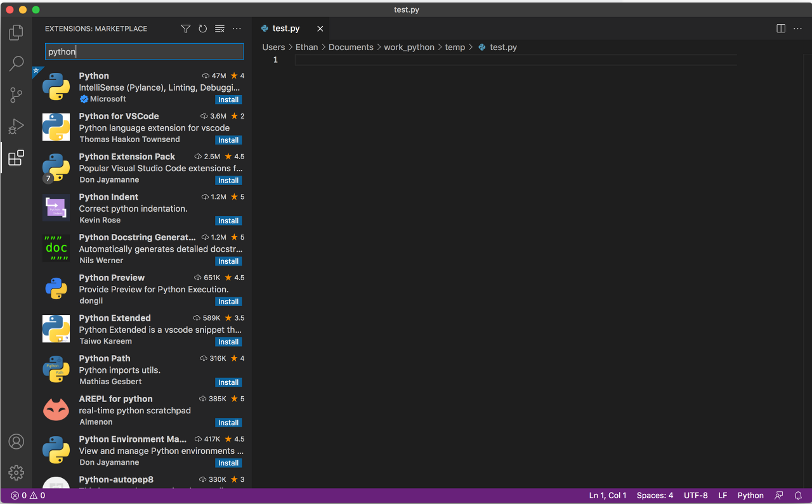812x504 pixels.
Task: Select the test.py editor tab
Action: (x=291, y=29)
